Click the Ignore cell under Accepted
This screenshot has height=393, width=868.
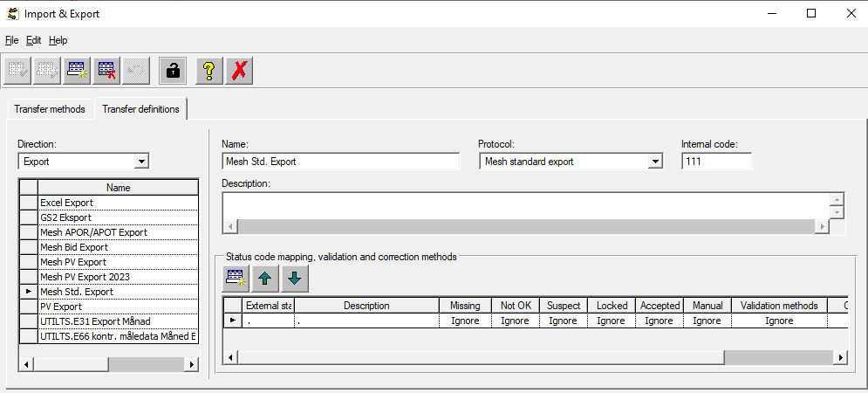click(x=660, y=321)
